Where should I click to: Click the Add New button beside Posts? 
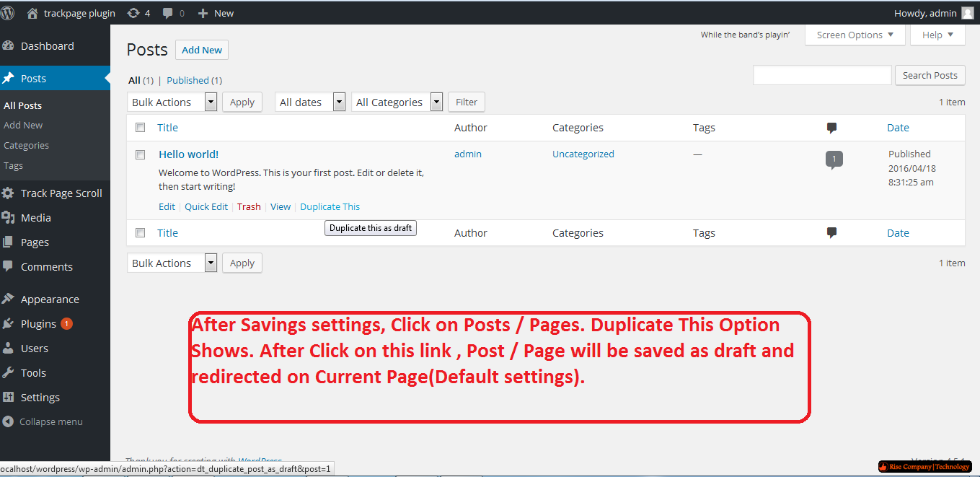point(202,50)
